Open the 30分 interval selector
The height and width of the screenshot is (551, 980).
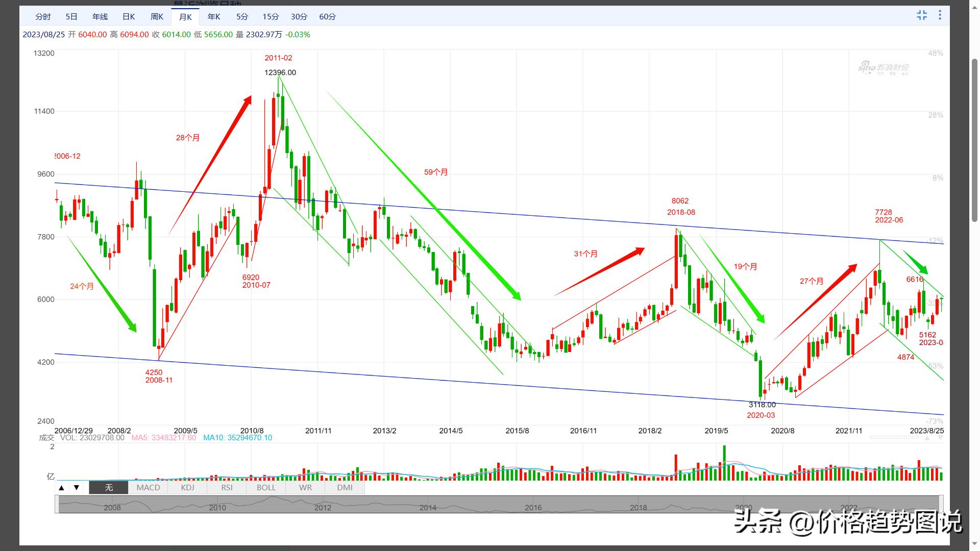[298, 16]
